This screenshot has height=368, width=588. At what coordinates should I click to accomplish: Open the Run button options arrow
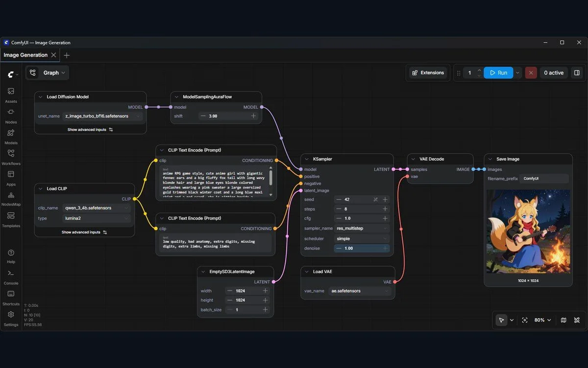point(517,73)
